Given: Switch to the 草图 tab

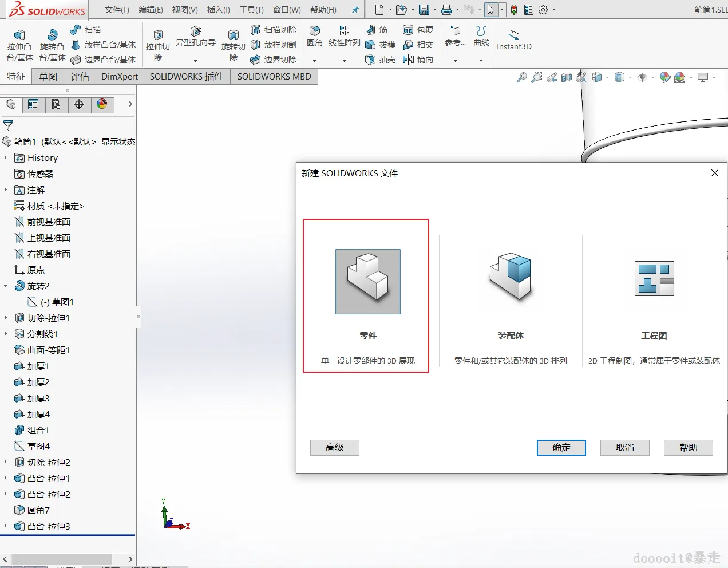Looking at the screenshot, I should click(48, 76).
